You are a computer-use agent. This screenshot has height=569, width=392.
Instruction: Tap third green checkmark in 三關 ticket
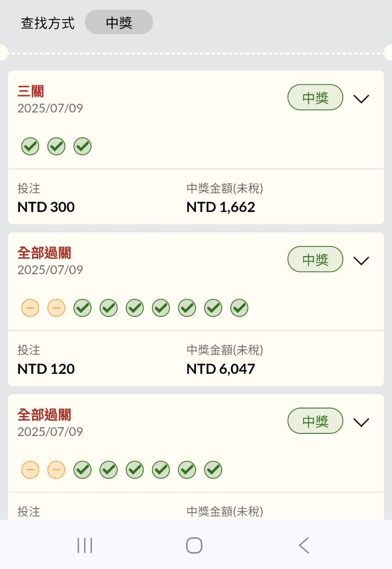tap(83, 146)
